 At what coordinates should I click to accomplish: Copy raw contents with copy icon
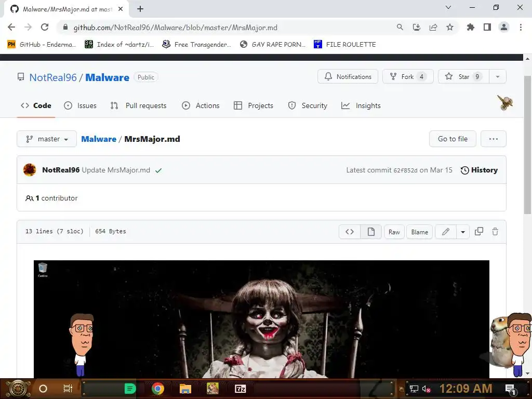pyautogui.click(x=478, y=231)
